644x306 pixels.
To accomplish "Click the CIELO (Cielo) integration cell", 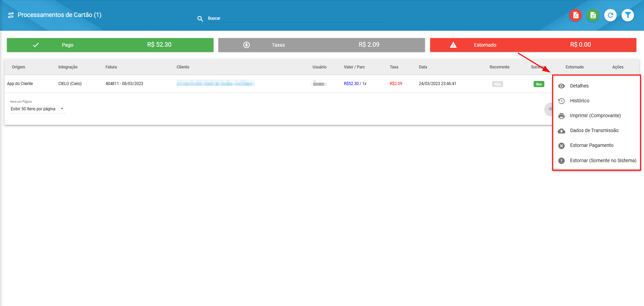I will [70, 84].
